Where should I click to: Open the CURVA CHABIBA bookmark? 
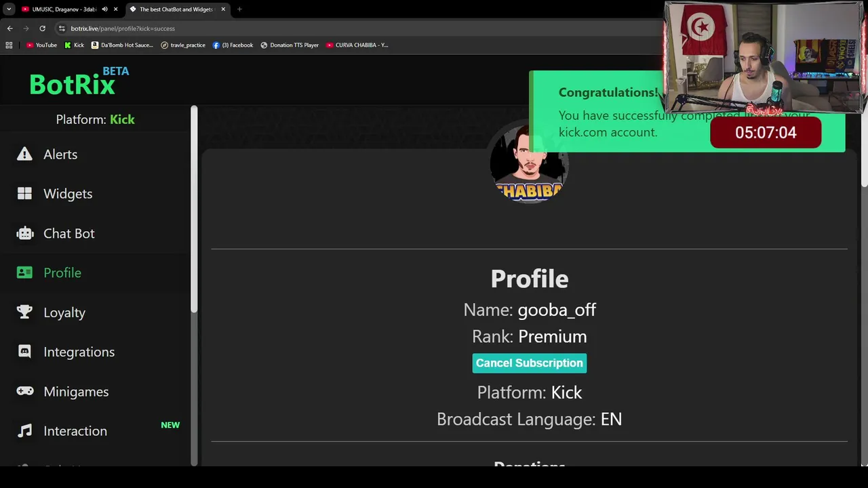pos(357,45)
